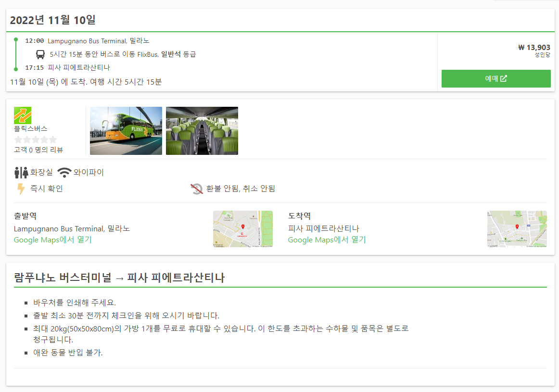This screenshot has height=392, width=559.
Task: Open the bus interior seats photo
Action: (202, 131)
